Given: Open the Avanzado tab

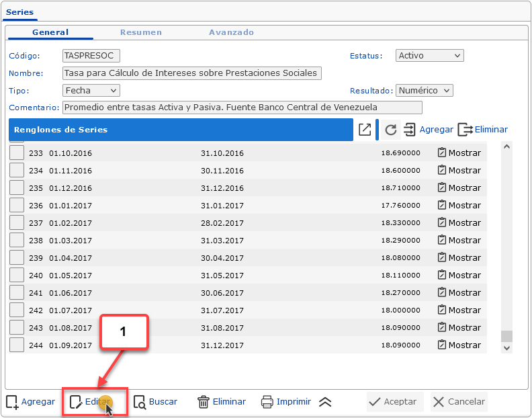Looking at the screenshot, I should pos(231,32).
